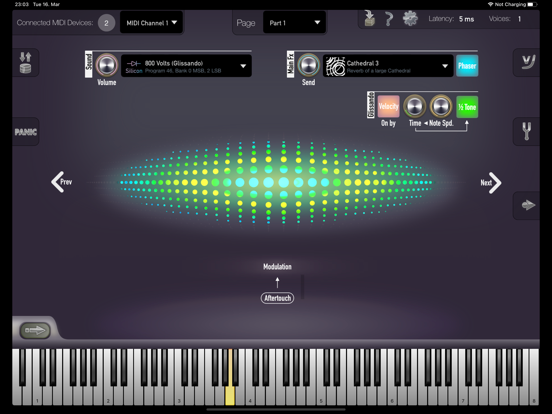The width and height of the screenshot is (552, 414).
Task: Click the highlighted yellow piano key
Action: 230,395
